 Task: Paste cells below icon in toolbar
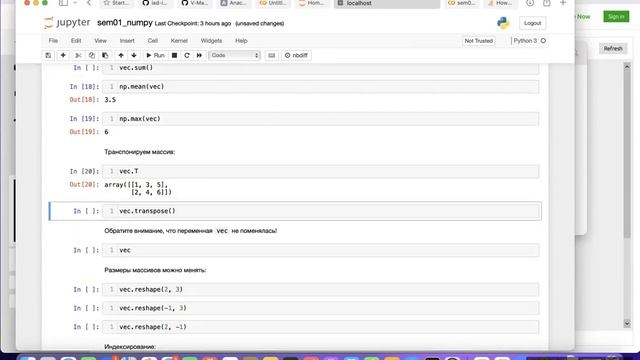pos(105,56)
